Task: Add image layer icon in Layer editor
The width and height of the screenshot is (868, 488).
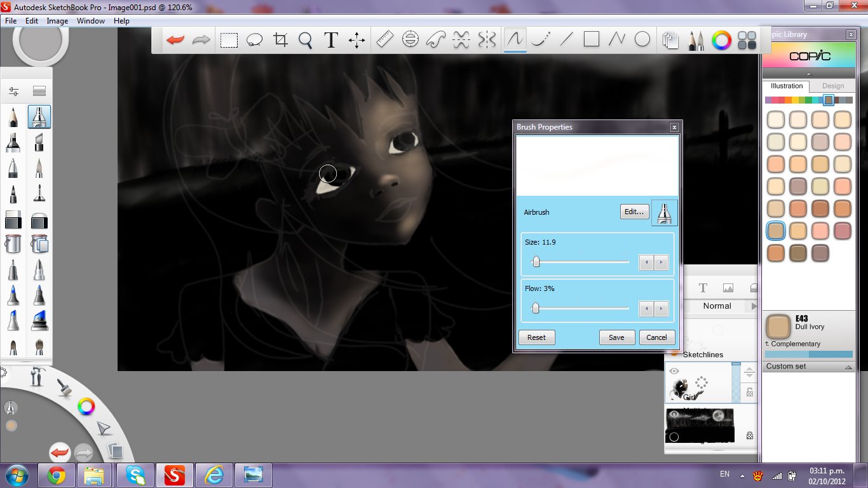Action: [728, 288]
